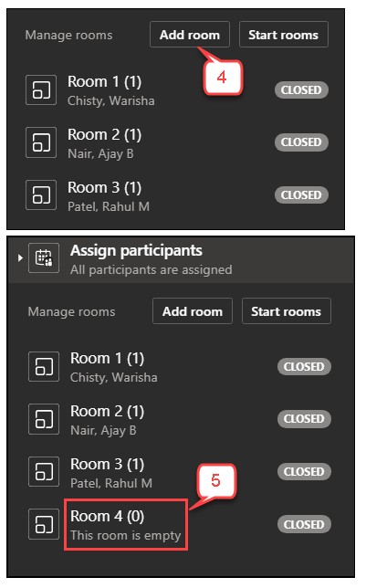Select upper Room 2 with Nair, Ajay B
The width and height of the screenshot is (366, 588).
pyautogui.click(x=176, y=142)
